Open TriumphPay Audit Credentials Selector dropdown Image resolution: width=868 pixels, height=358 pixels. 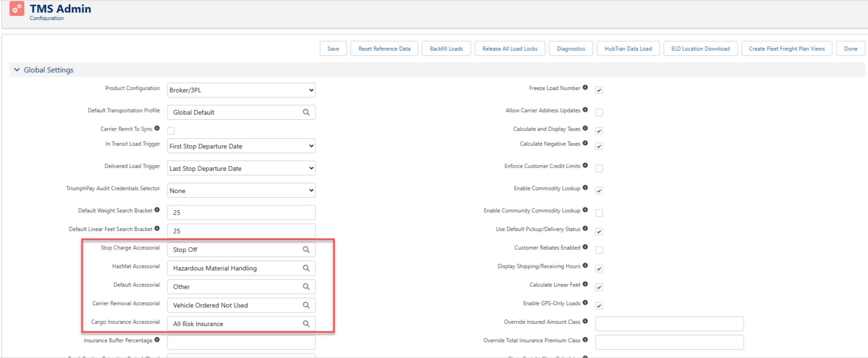pos(241,191)
